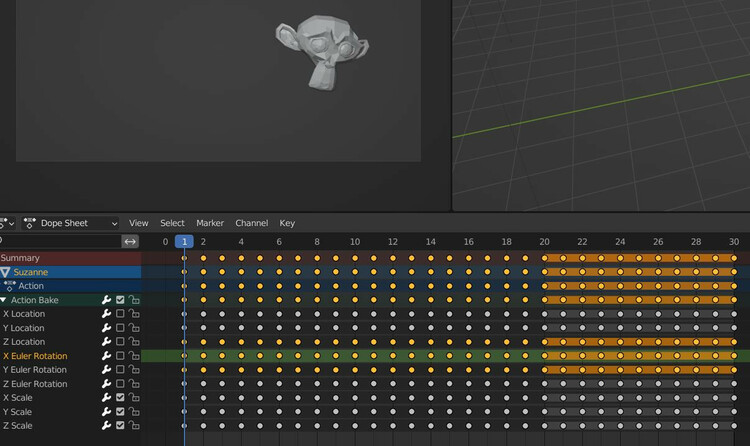Open the View menu
The image size is (750, 446).
(x=138, y=223)
